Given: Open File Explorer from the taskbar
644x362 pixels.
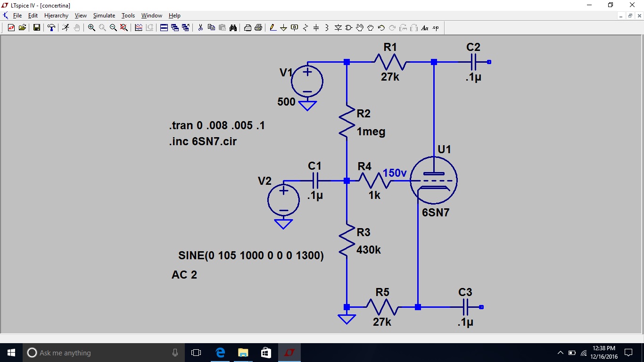Looking at the screenshot, I should pos(243,353).
